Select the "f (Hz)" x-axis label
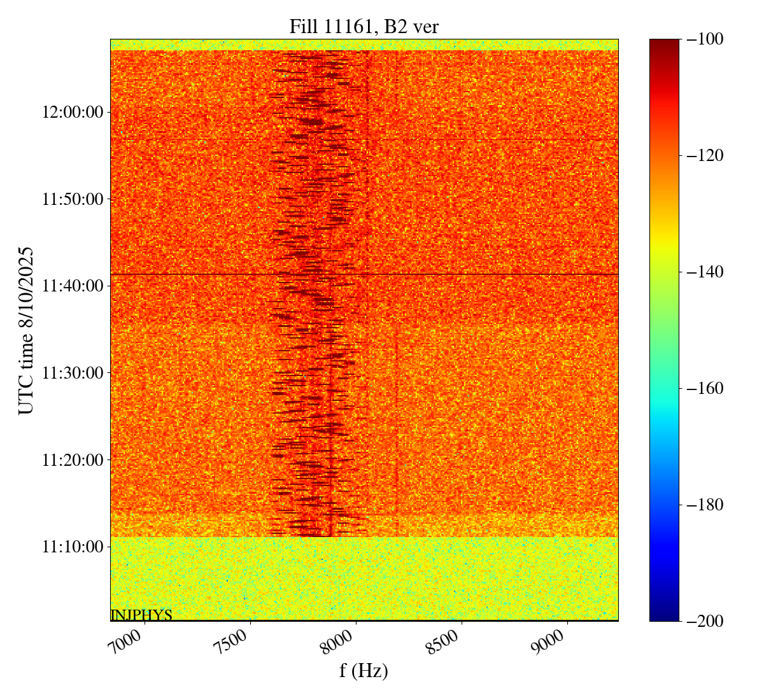The image size is (764, 700). coord(364,670)
